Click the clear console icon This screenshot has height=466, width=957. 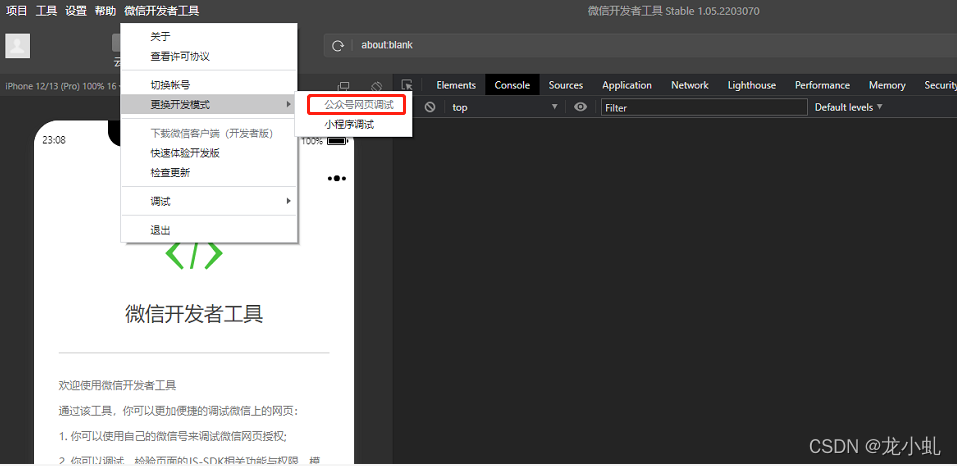point(430,107)
